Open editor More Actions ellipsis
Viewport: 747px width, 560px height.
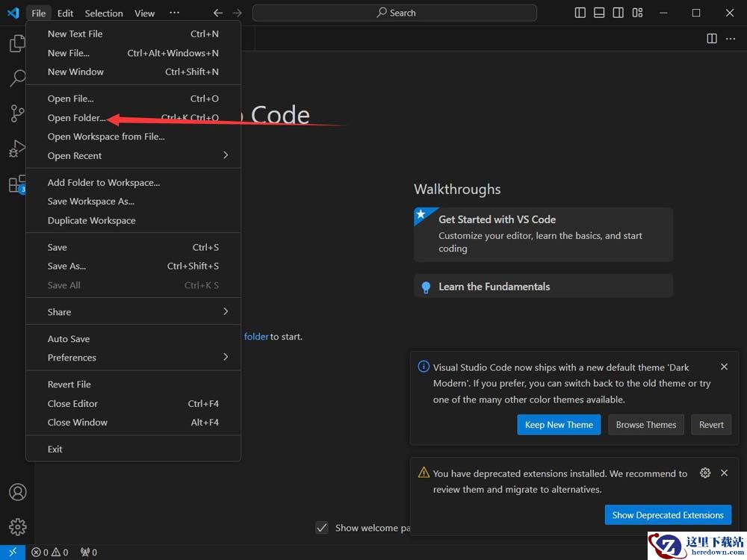(731, 39)
